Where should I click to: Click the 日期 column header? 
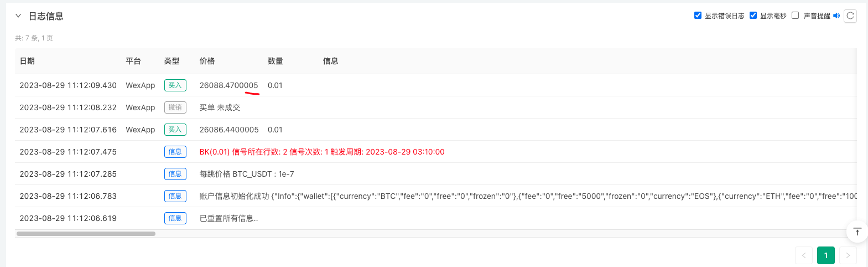click(27, 61)
